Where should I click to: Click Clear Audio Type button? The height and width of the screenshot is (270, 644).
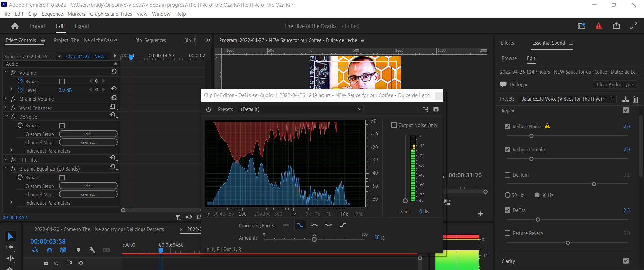tap(615, 85)
